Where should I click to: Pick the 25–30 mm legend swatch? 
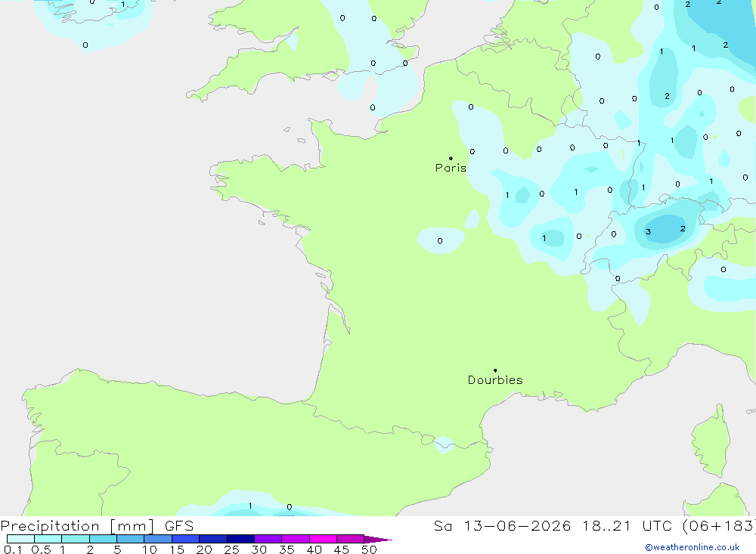(x=240, y=539)
